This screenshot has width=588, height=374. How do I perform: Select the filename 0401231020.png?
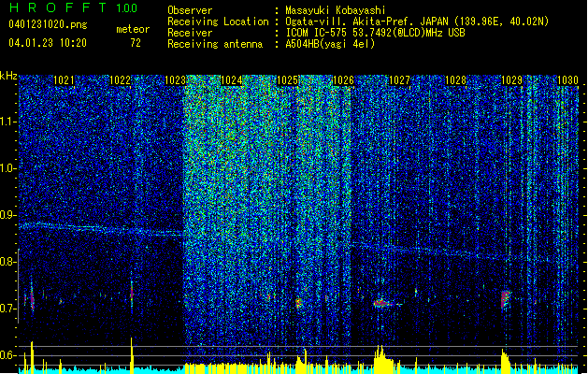(x=48, y=24)
